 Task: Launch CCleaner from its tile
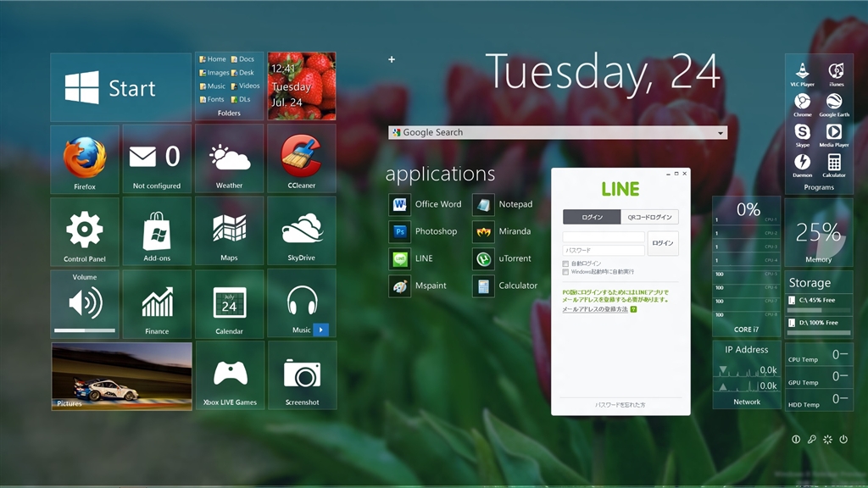pyautogui.click(x=302, y=159)
